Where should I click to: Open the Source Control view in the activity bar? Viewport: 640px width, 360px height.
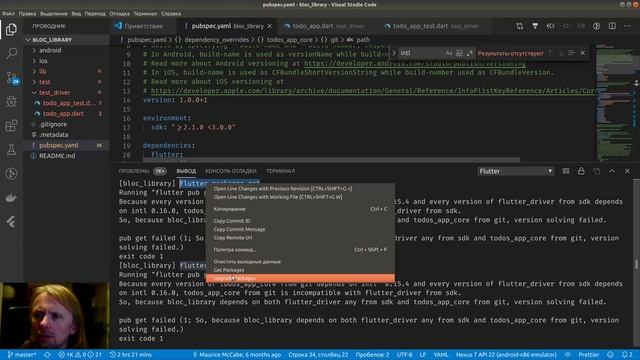(11, 77)
